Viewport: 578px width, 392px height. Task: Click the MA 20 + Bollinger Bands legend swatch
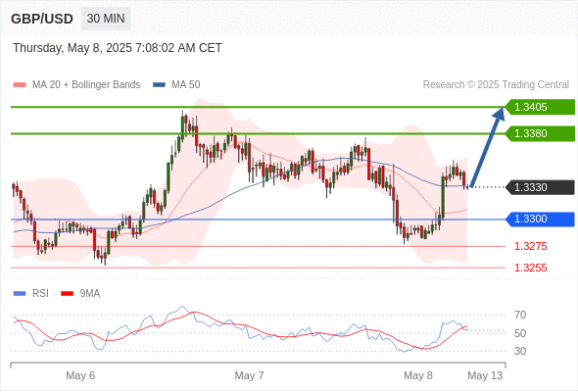coord(20,85)
